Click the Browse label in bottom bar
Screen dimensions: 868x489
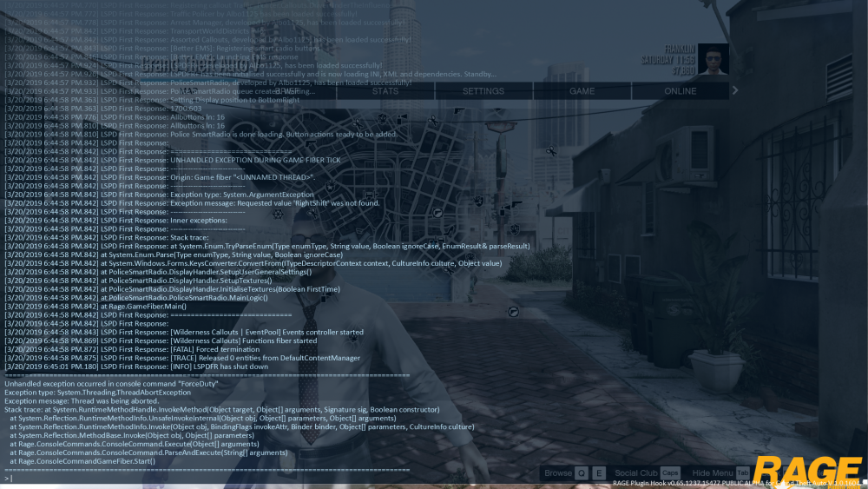[558, 473]
